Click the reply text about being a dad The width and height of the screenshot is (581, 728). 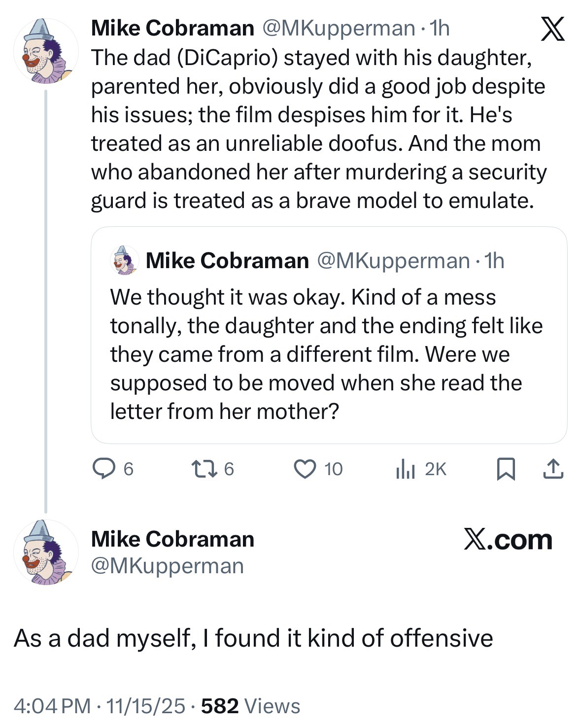(x=253, y=638)
